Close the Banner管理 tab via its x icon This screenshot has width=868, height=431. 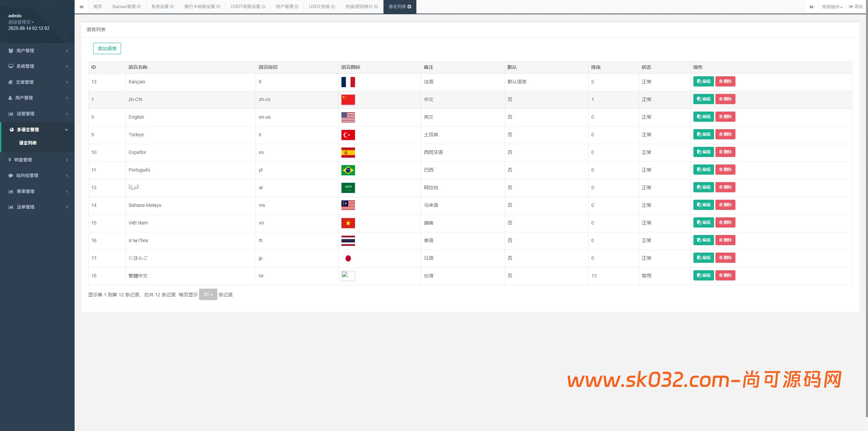point(139,7)
